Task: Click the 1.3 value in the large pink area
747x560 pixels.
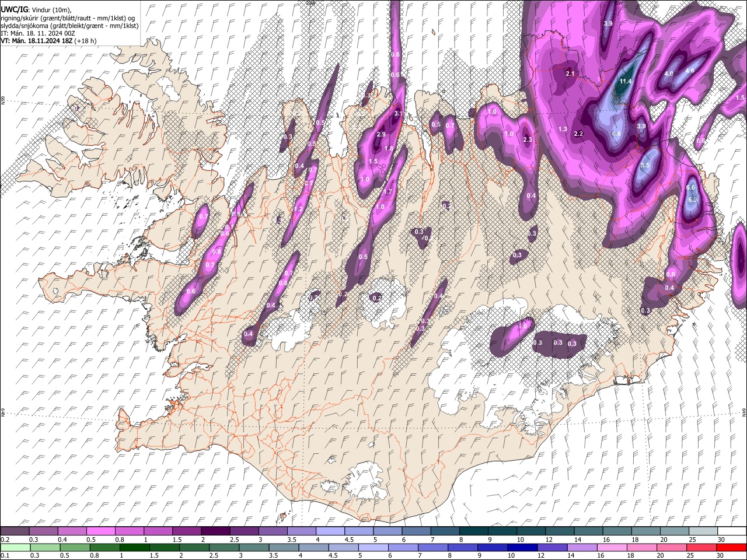Action: click(x=563, y=129)
